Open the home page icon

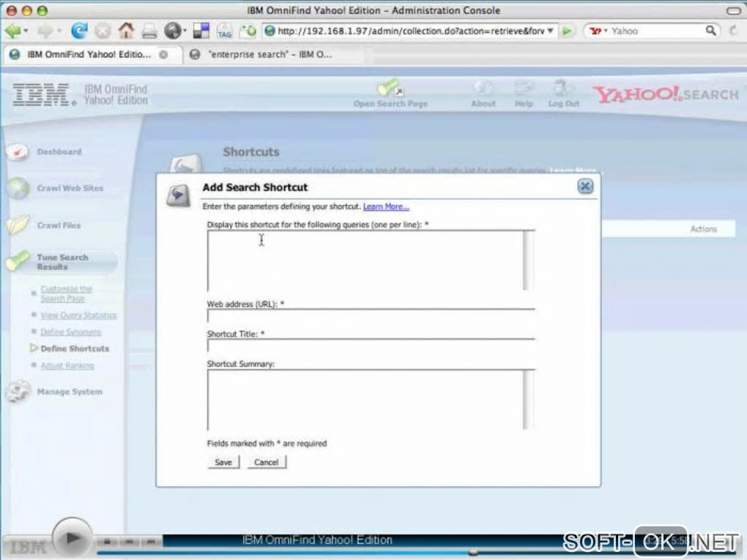(126, 31)
